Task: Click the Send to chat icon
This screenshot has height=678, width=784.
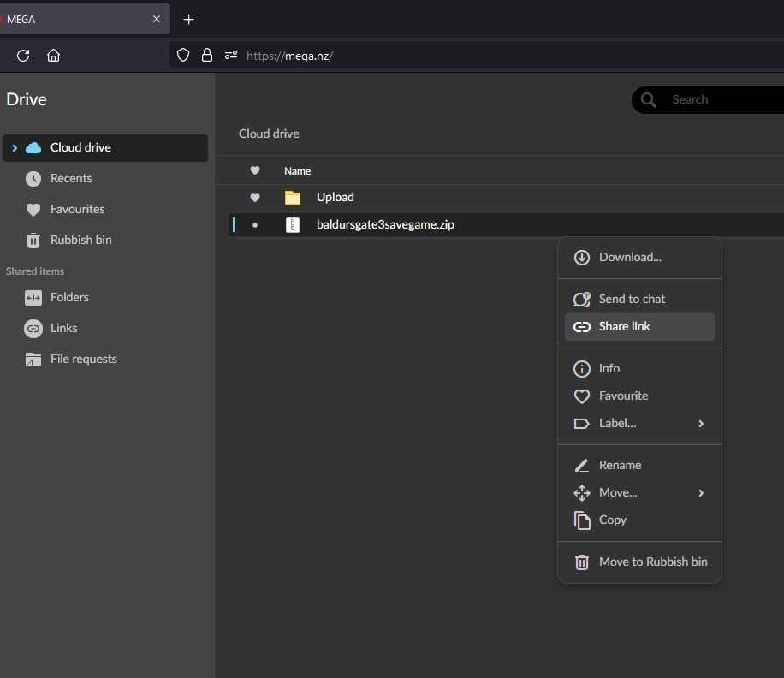Action: pos(582,299)
